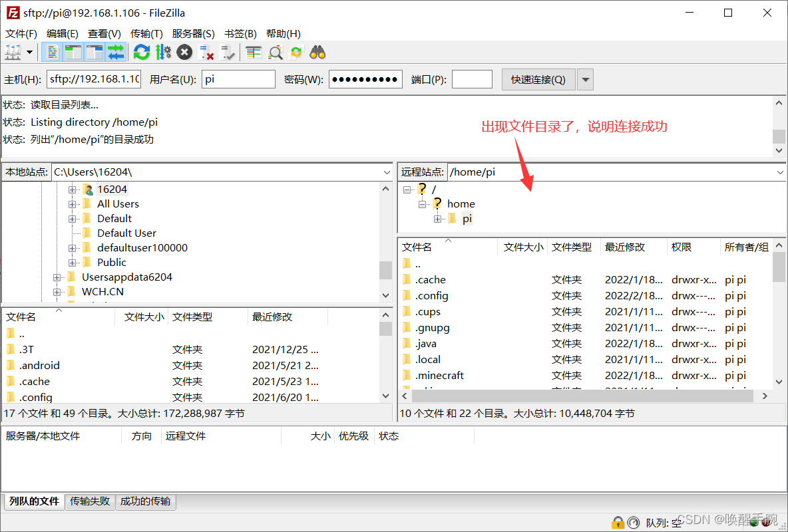Image resolution: width=788 pixels, height=532 pixels.
Task: Toggle synchronized browsing icon
Action: pos(297,53)
